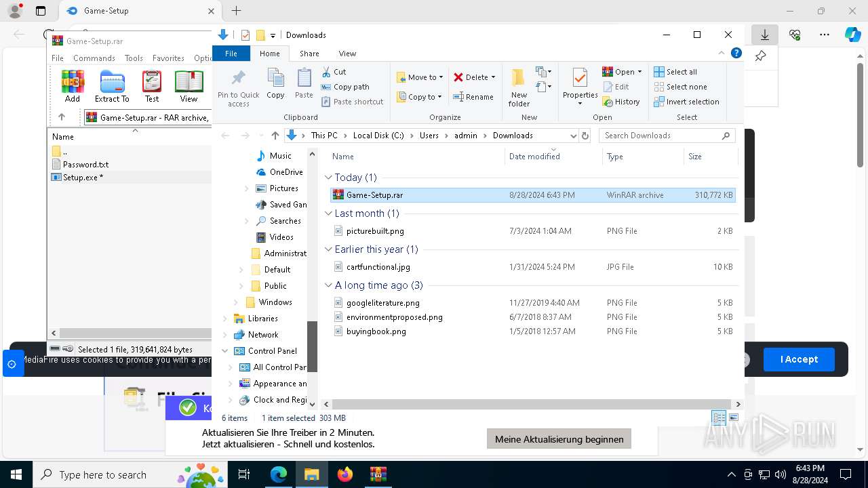Screen dimensions: 868x488
Task: Click Edit in Open group
Action: click(x=616, y=87)
